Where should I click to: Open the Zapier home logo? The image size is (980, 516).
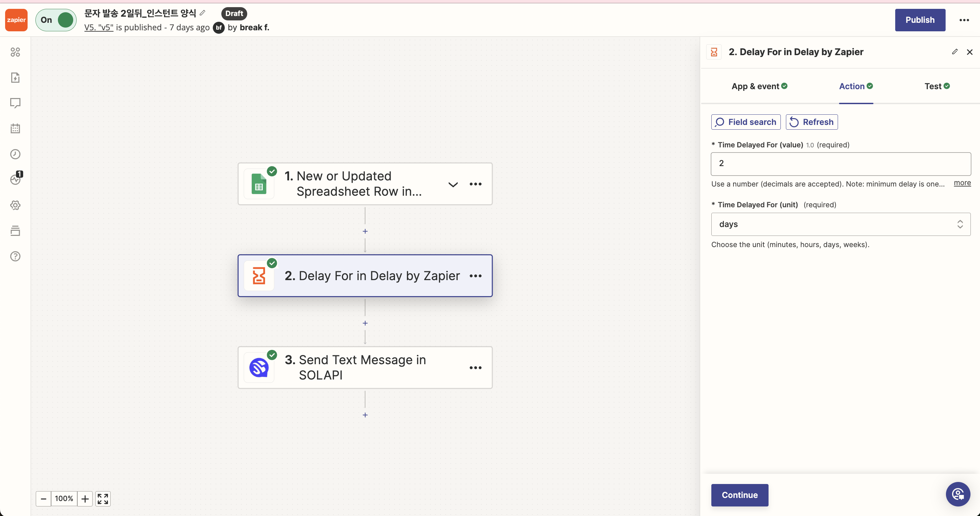point(16,20)
